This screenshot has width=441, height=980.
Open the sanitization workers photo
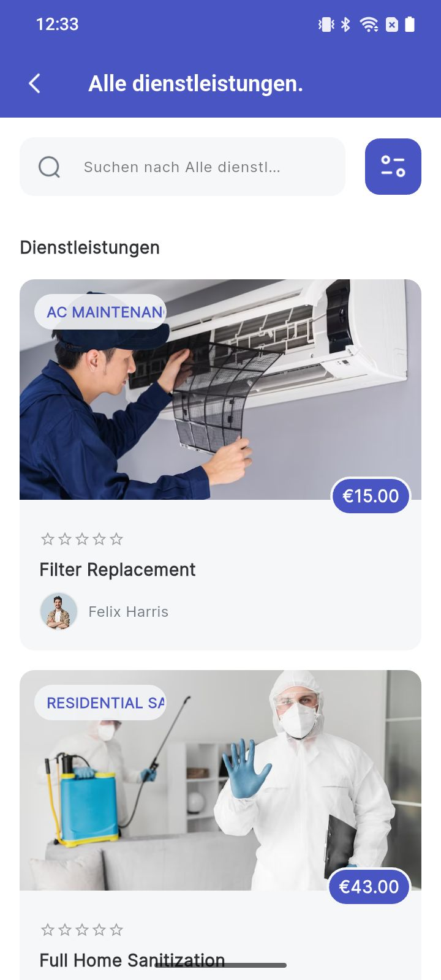(x=221, y=780)
